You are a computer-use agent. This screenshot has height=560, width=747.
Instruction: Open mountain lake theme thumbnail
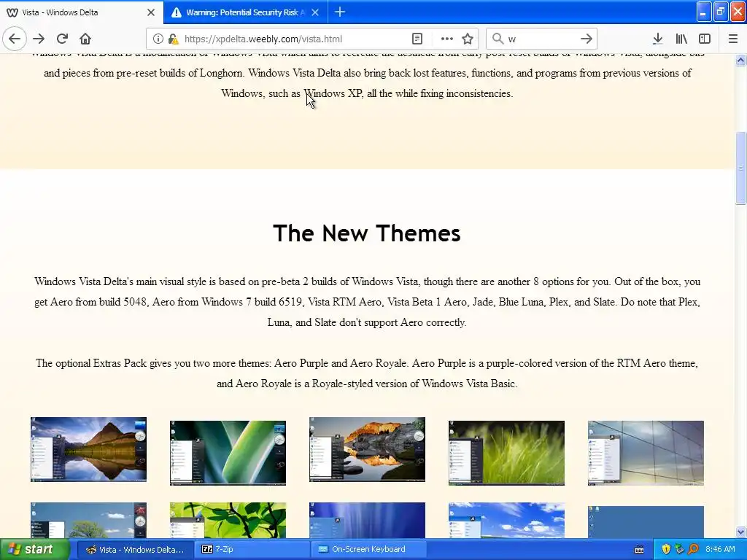point(88,449)
